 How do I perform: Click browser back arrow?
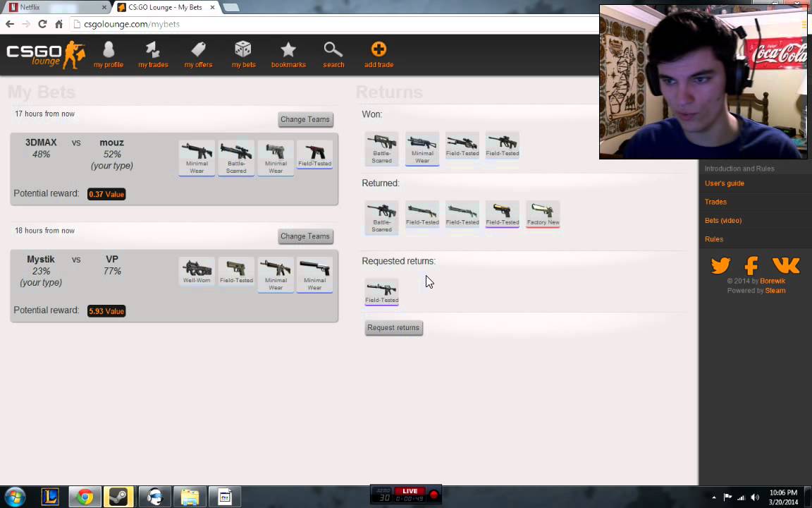(x=10, y=24)
